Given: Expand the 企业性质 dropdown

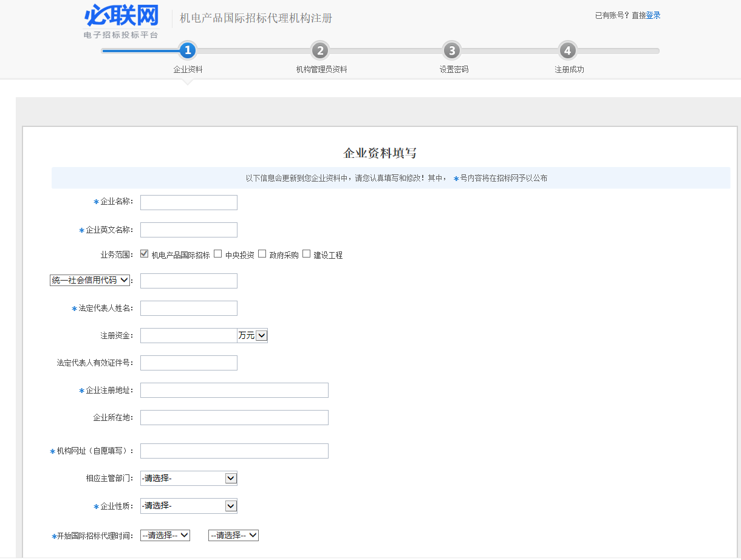Looking at the screenshot, I should (188, 506).
